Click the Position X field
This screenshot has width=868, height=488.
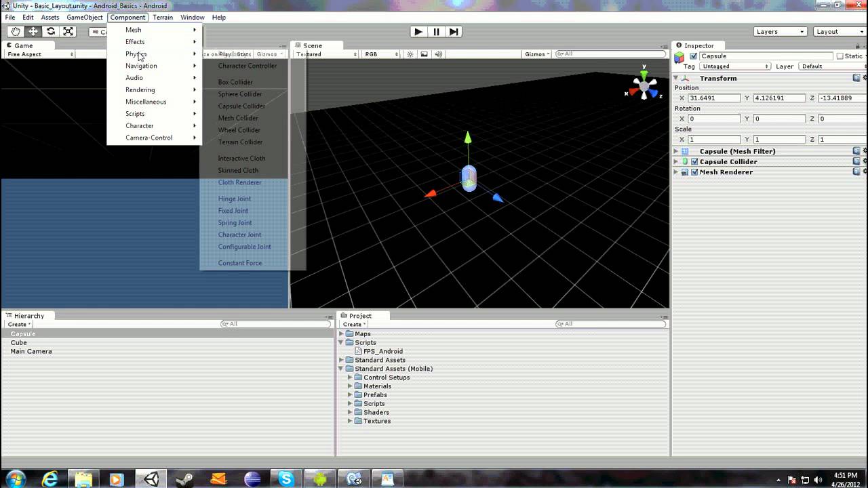coord(714,98)
